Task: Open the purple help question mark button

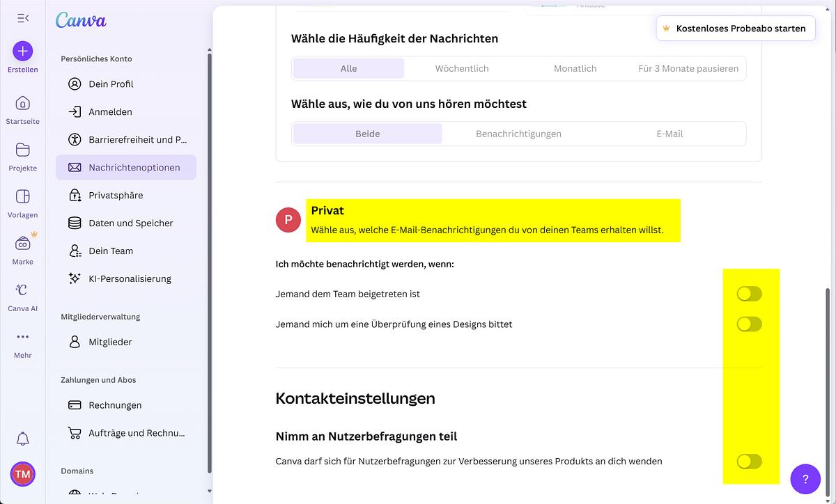Action: pyautogui.click(x=805, y=479)
